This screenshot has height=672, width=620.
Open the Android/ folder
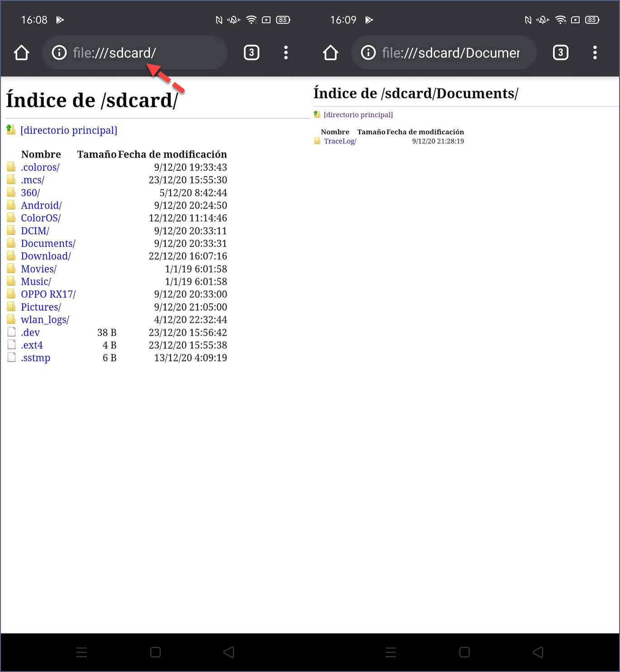[x=41, y=205]
